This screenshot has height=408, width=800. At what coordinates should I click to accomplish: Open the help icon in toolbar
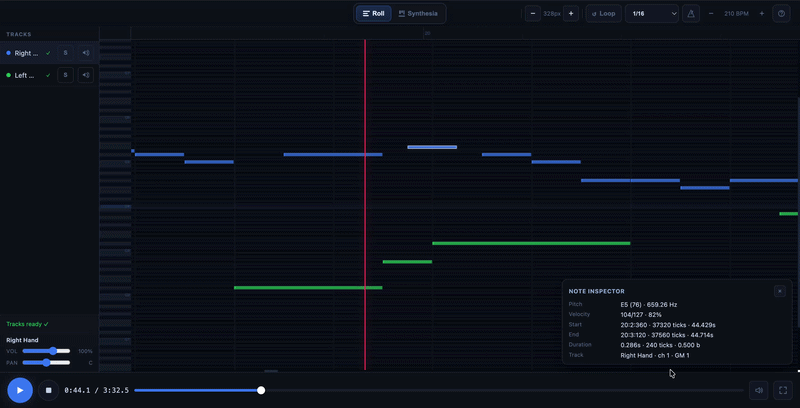point(781,14)
